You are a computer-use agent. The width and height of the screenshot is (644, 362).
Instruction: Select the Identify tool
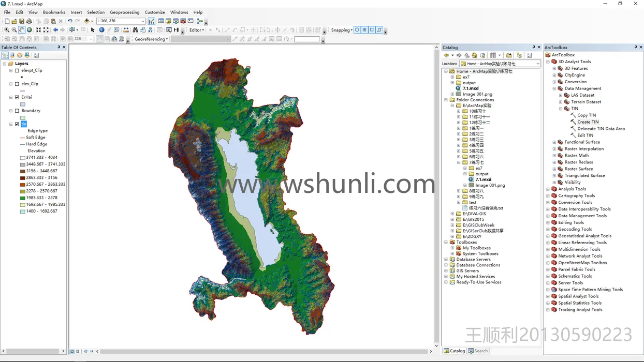(x=101, y=30)
